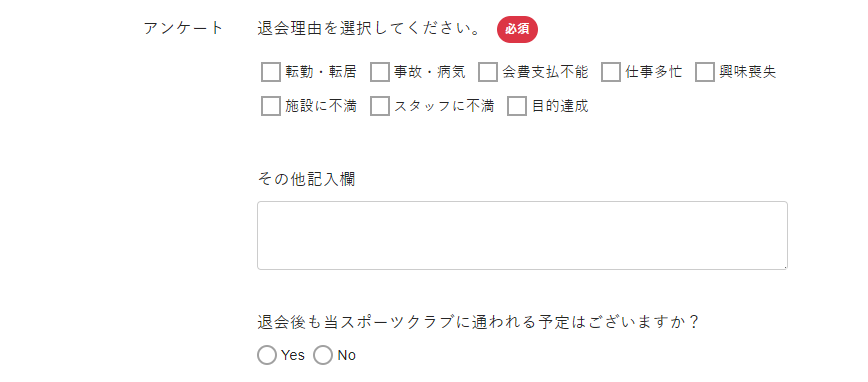The height and width of the screenshot is (382, 868).
Task: Click the アンケート section label
Action: (183, 28)
